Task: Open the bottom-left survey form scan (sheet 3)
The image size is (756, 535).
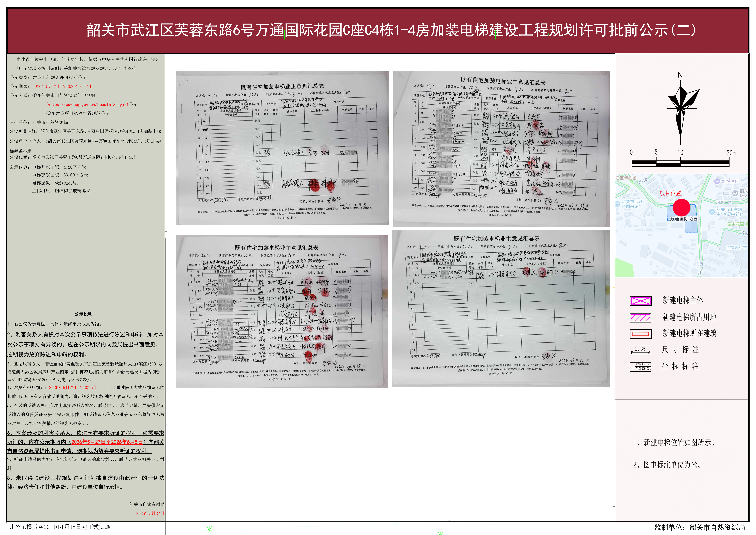Action: 282,312
